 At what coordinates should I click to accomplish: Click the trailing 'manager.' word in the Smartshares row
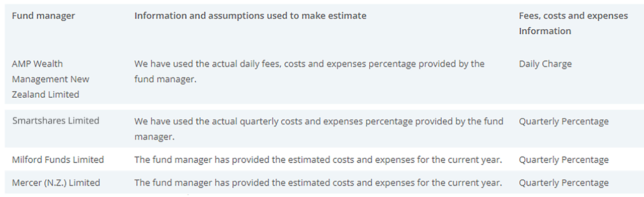154,137
